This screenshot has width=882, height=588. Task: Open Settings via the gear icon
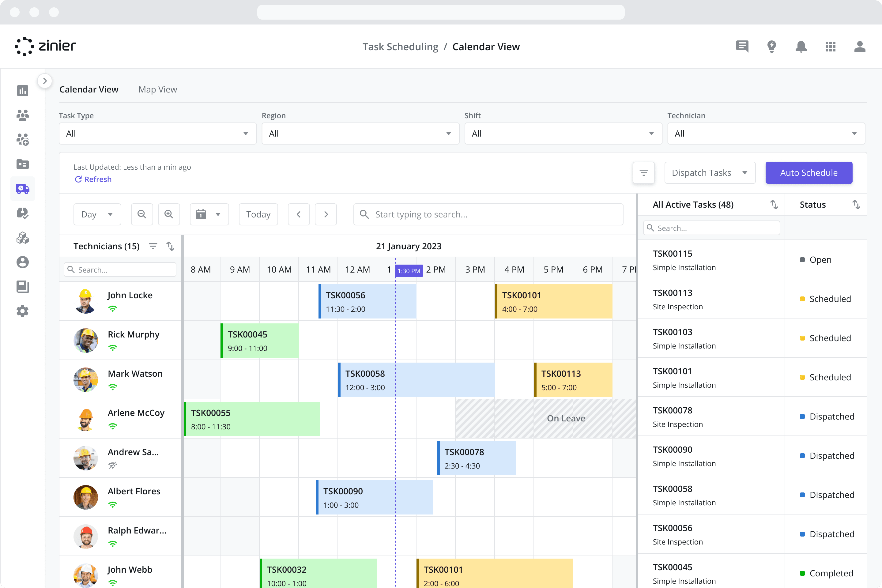22,311
